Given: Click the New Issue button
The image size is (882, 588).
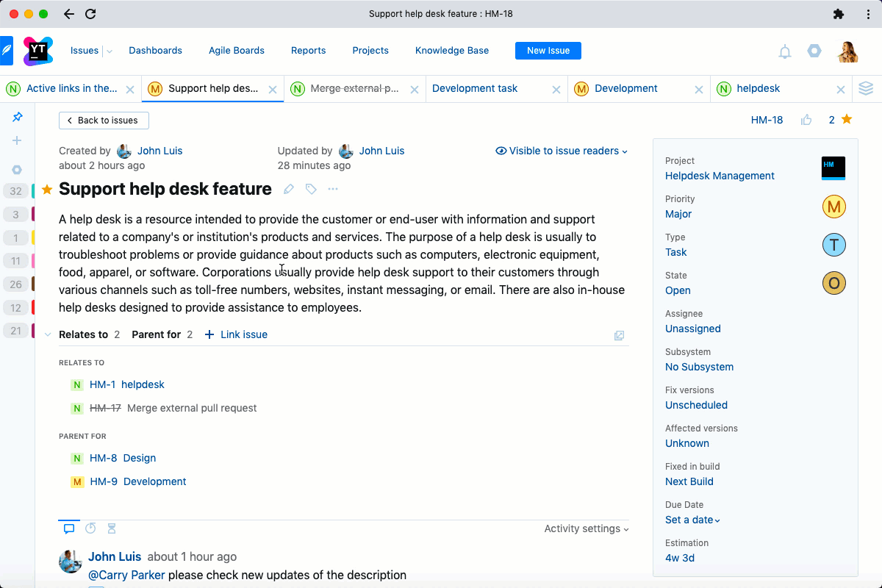Looking at the screenshot, I should pyautogui.click(x=548, y=51).
